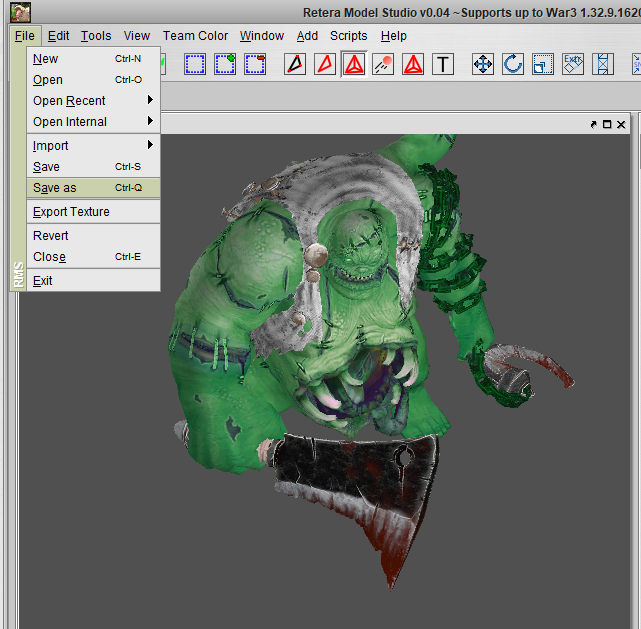Click the rectangular Select tool icon
The width and height of the screenshot is (641, 629).
pyautogui.click(x=195, y=65)
